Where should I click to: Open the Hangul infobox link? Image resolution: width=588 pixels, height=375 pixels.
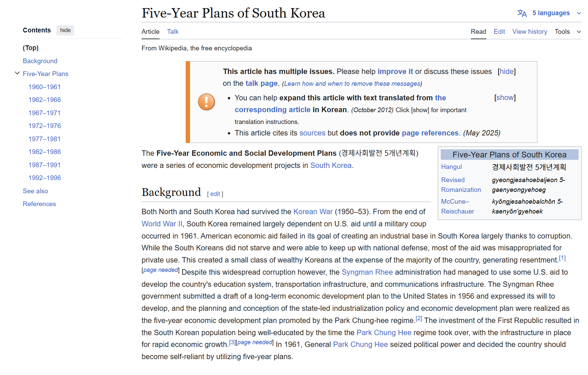(x=451, y=167)
